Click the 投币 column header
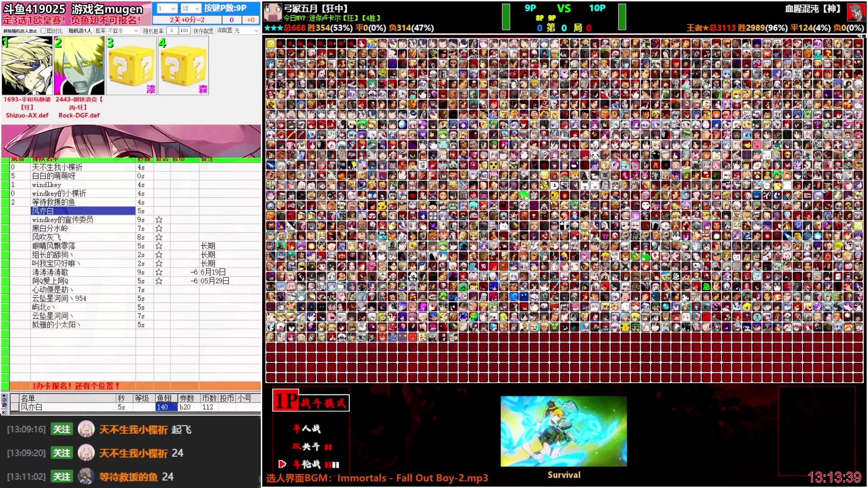 click(227, 398)
